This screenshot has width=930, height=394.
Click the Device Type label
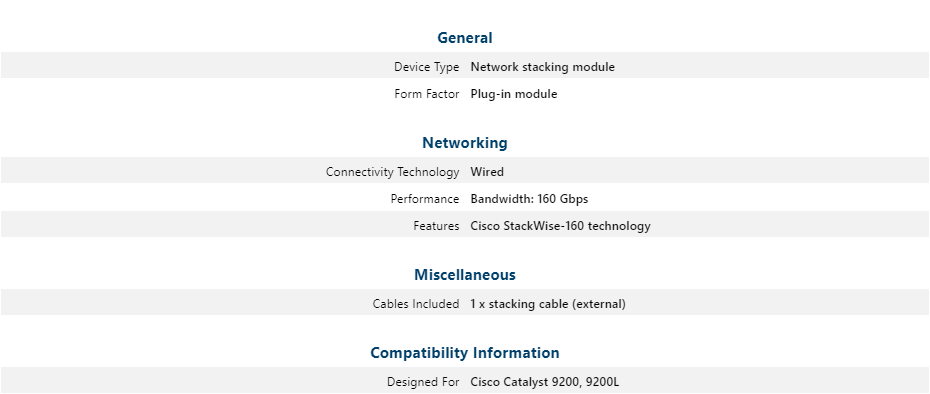point(426,67)
